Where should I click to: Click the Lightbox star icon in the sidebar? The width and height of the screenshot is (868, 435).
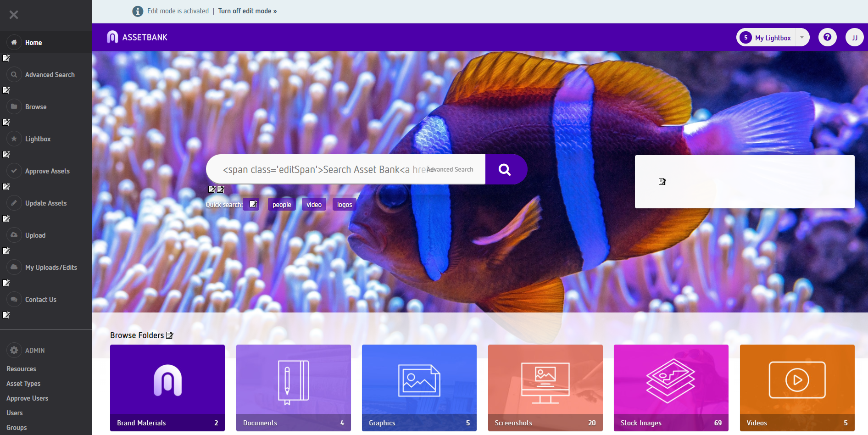(x=14, y=139)
